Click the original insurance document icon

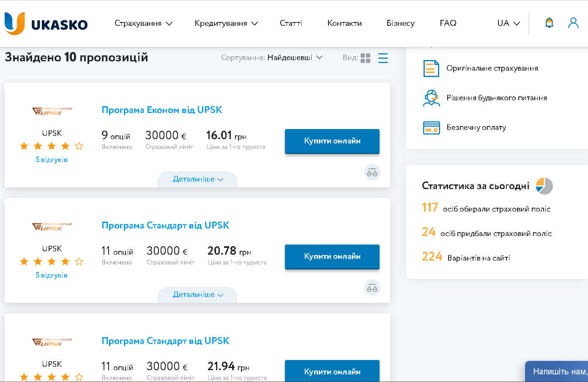431,68
